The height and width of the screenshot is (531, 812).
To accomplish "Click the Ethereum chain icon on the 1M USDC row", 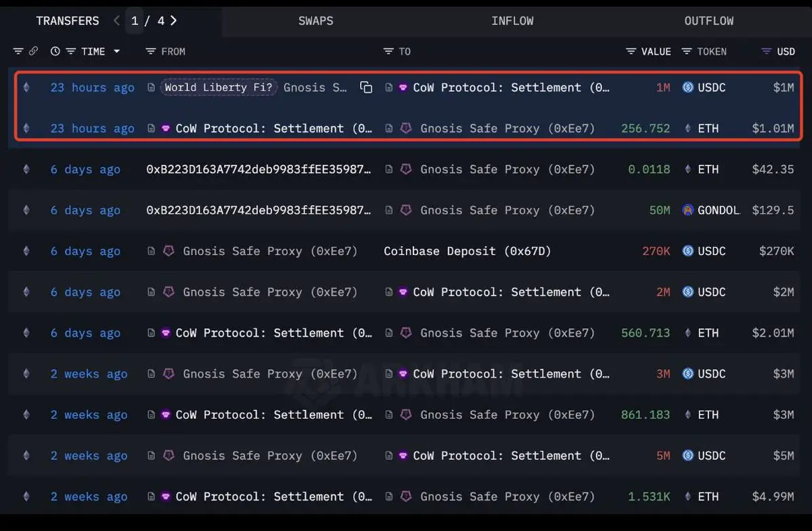I will point(26,87).
